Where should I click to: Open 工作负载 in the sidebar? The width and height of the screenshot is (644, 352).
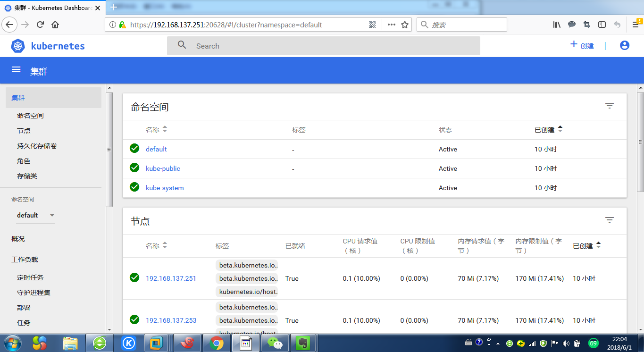click(25, 260)
